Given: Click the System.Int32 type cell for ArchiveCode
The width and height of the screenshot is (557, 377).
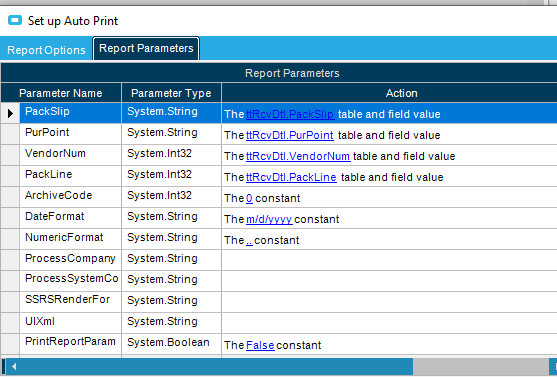Looking at the screenshot, I should [172, 197].
